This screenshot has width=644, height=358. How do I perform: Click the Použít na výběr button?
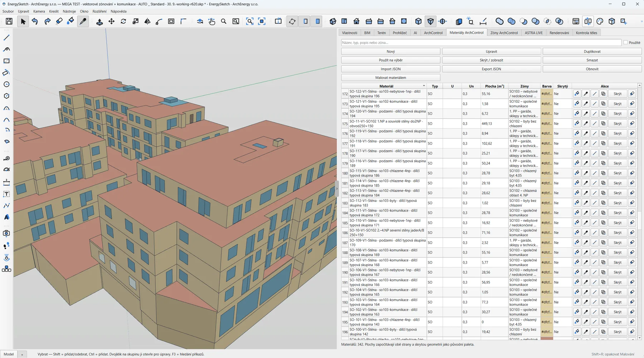[x=391, y=60]
